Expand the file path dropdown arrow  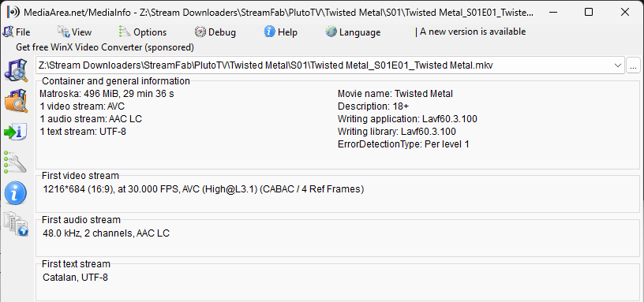click(617, 65)
